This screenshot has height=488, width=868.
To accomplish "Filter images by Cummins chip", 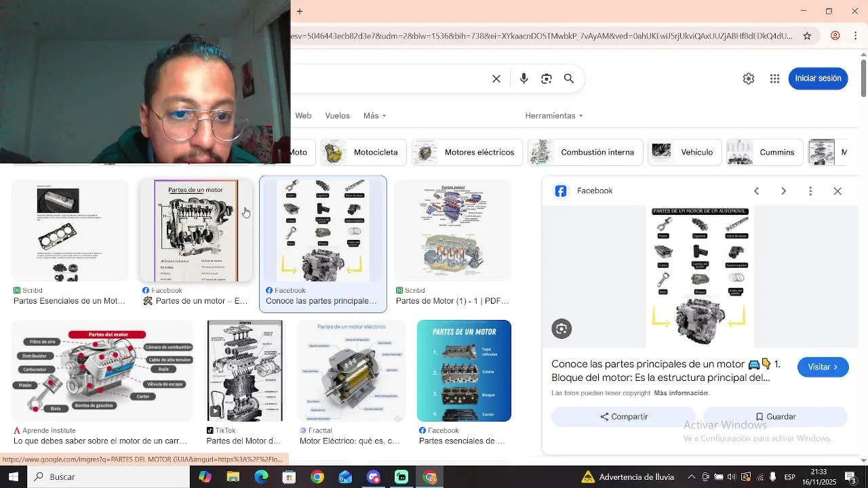I will click(x=765, y=152).
